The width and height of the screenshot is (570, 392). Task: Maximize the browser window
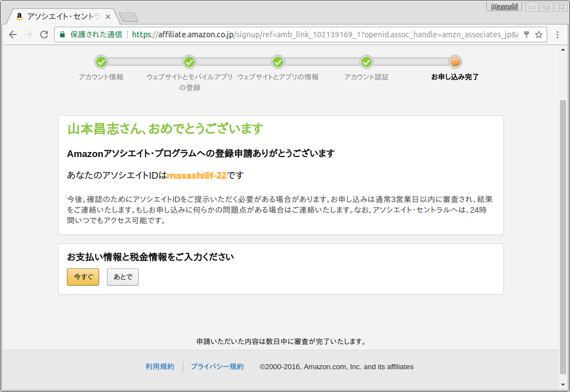[x=547, y=7]
